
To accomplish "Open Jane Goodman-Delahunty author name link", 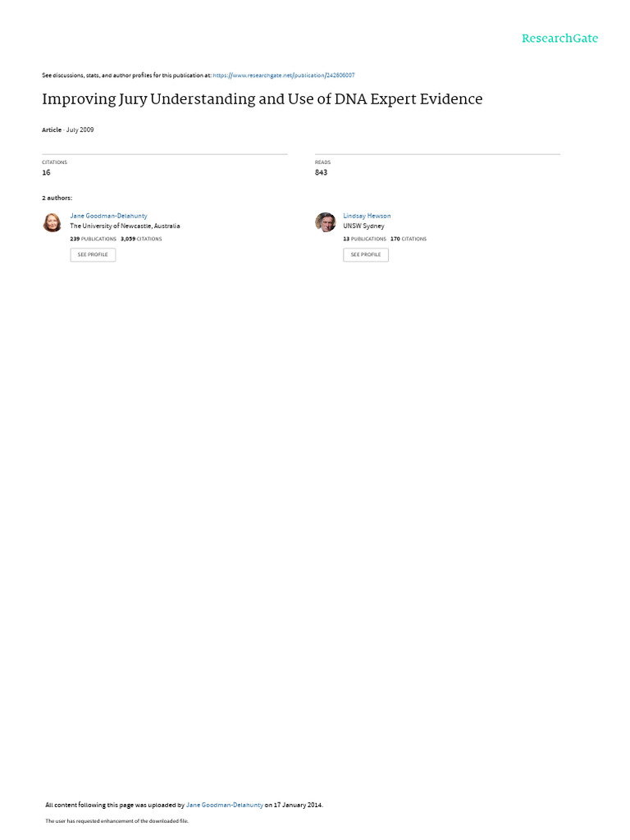I will click(109, 216).
